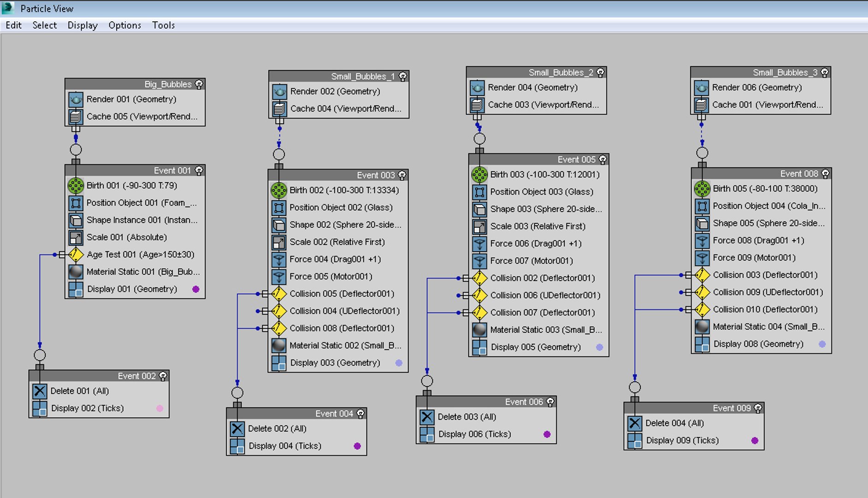
Task: Open the Display menu
Action: (83, 25)
